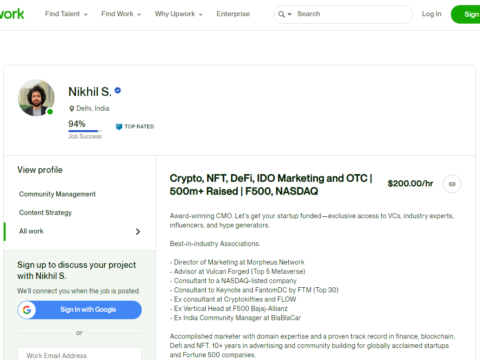Copy profile link with the link icon
This screenshot has width=480, height=360.
[452, 184]
